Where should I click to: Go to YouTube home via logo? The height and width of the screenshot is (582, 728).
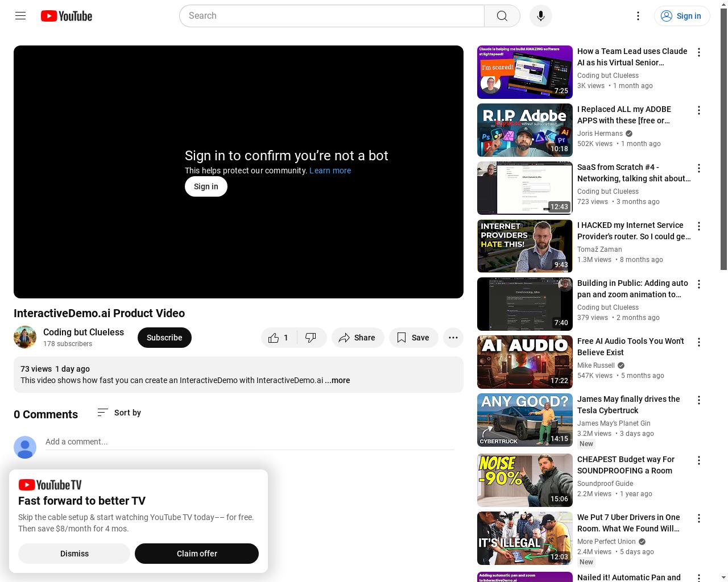point(67,16)
